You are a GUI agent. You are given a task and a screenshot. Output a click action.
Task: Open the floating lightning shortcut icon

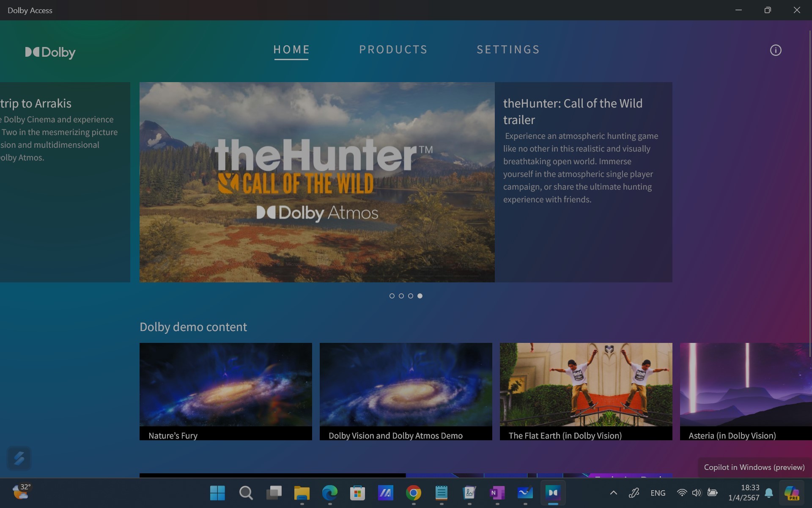[19, 458]
